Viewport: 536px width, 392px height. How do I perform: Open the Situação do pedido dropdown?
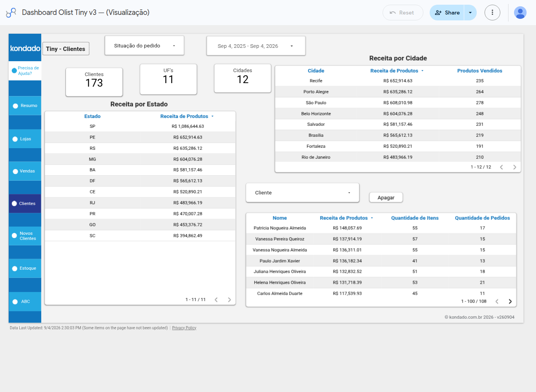144,46
